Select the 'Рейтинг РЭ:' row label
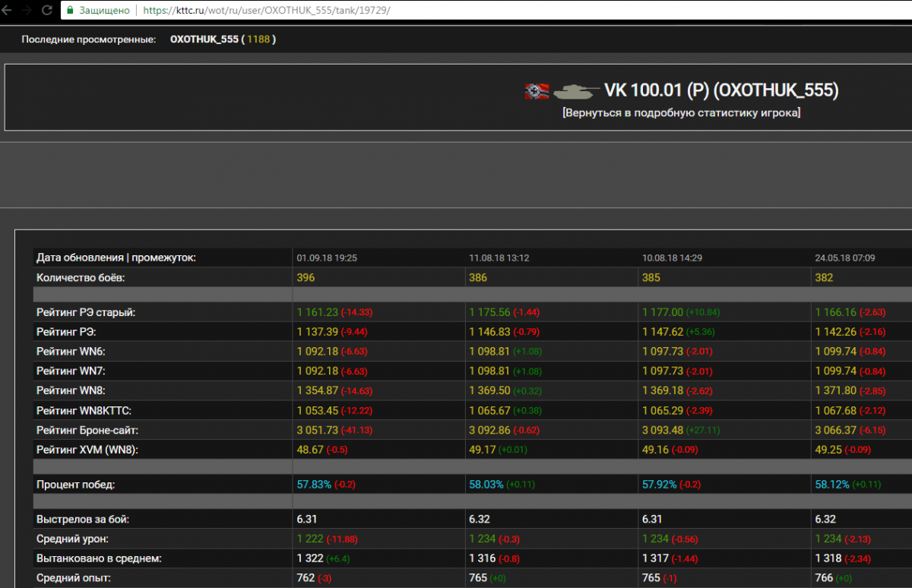912x588 pixels. click(66, 332)
